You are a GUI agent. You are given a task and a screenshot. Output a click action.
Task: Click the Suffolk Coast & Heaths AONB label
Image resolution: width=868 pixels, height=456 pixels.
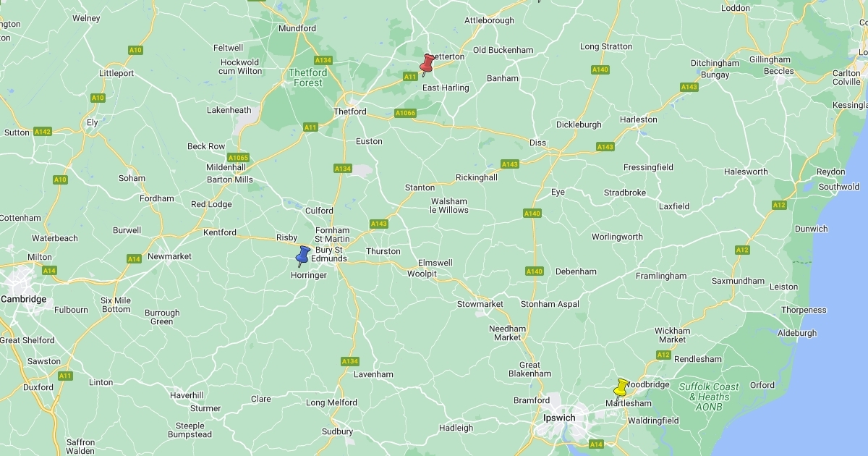(709, 397)
